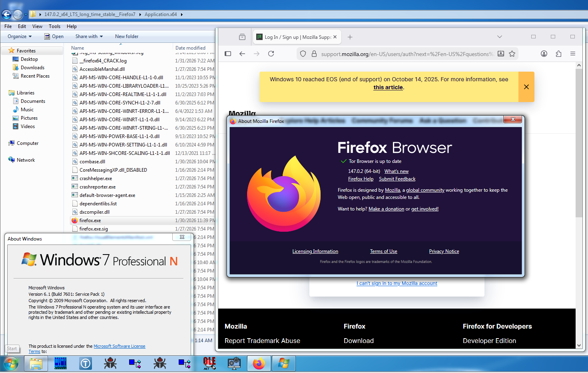The height and width of the screenshot is (373, 588).
Task: Open the list all tabs chevron
Action: coord(500,37)
